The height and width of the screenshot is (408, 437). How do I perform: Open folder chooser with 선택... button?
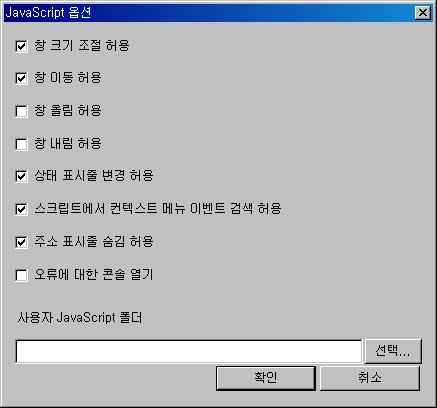click(x=393, y=351)
